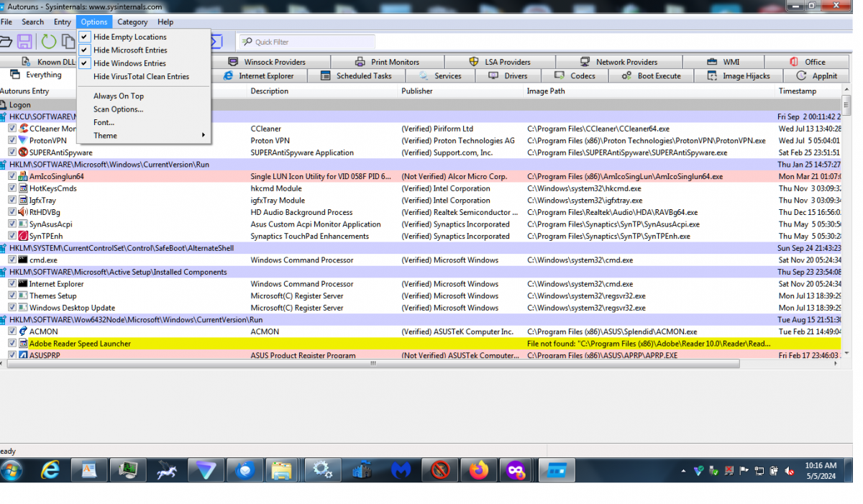This screenshot has height=504, width=863.
Task: Click the Logon group header
Action: (x=421, y=105)
